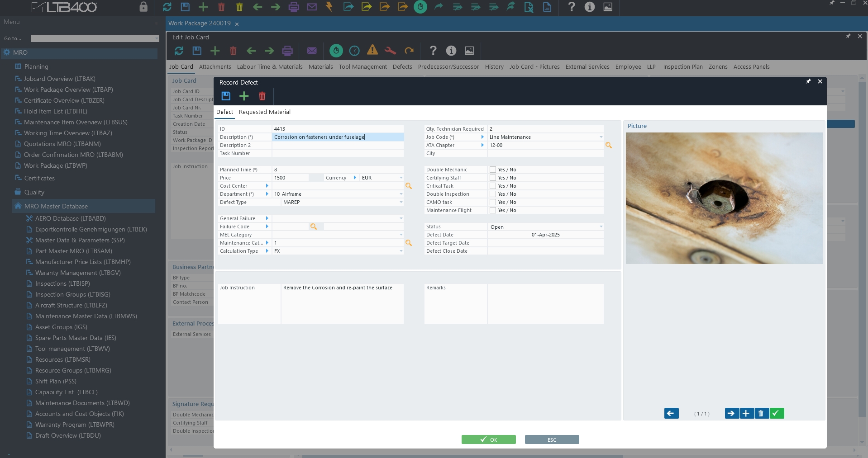Viewport: 868px width, 458px height.
Task: Go to previous picture with left arrow
Action: pyautogui.click(x=671, y=413)
